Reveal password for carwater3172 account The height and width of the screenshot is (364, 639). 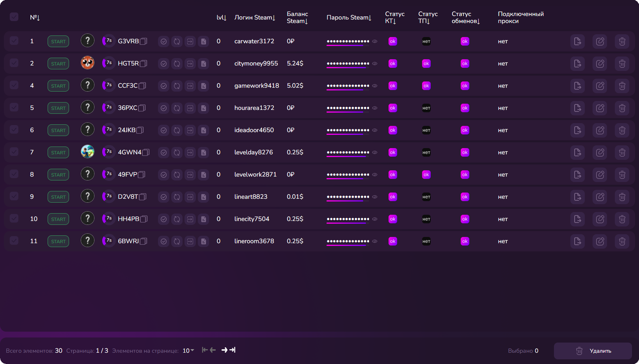(x=375, y=41)
